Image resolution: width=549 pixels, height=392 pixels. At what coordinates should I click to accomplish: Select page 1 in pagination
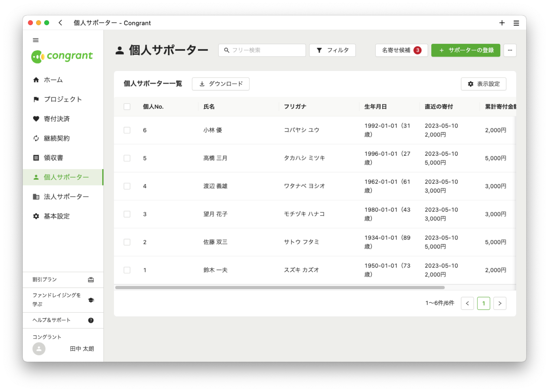pos(483,304)
